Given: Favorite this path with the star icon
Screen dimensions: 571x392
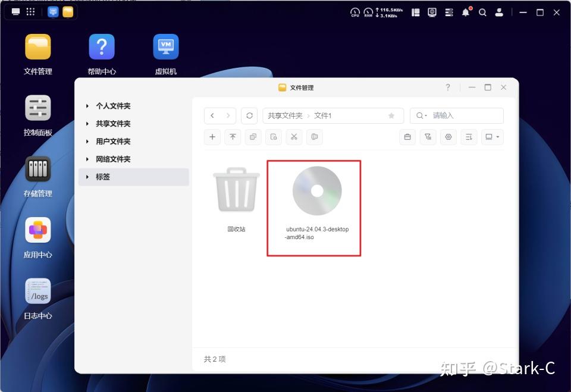Looking at the screenshot, I should (391, 116).
